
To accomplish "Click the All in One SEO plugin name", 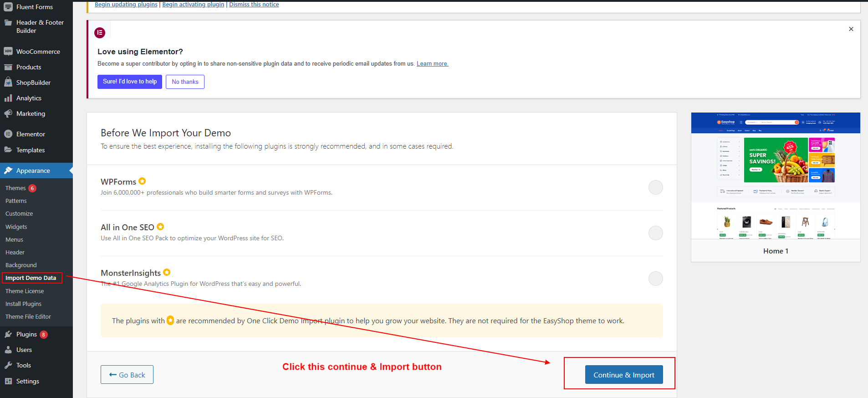I will click(x=128, y=227).
